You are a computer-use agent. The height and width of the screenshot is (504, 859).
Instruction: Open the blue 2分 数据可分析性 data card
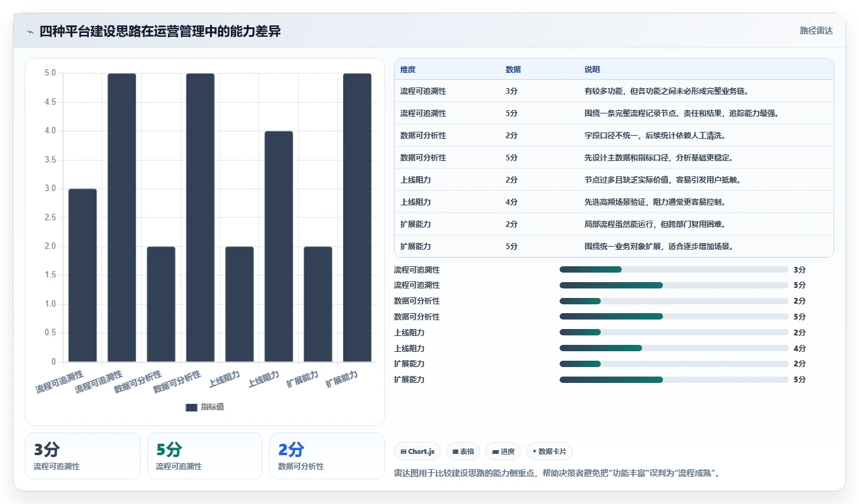pos(327,456)
